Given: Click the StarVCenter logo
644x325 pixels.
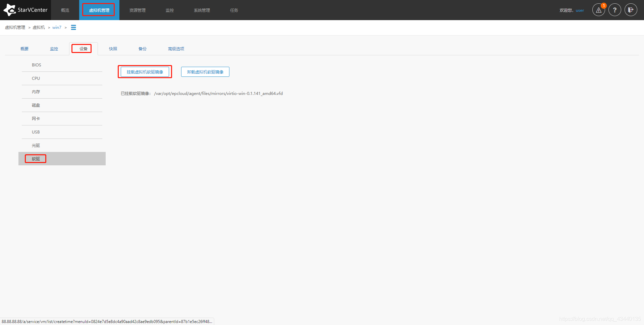Looking at the screenshot, I should (x=25, y=10).
